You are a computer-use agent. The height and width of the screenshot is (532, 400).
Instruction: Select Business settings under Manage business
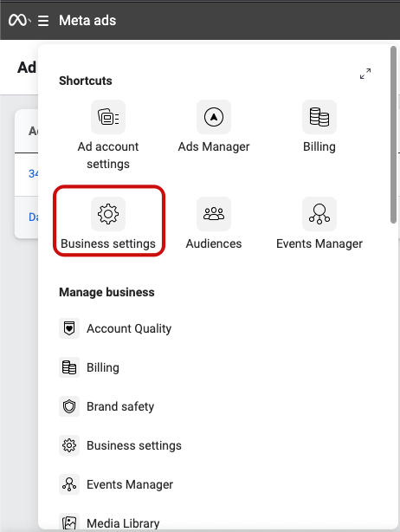pos(134,445)
